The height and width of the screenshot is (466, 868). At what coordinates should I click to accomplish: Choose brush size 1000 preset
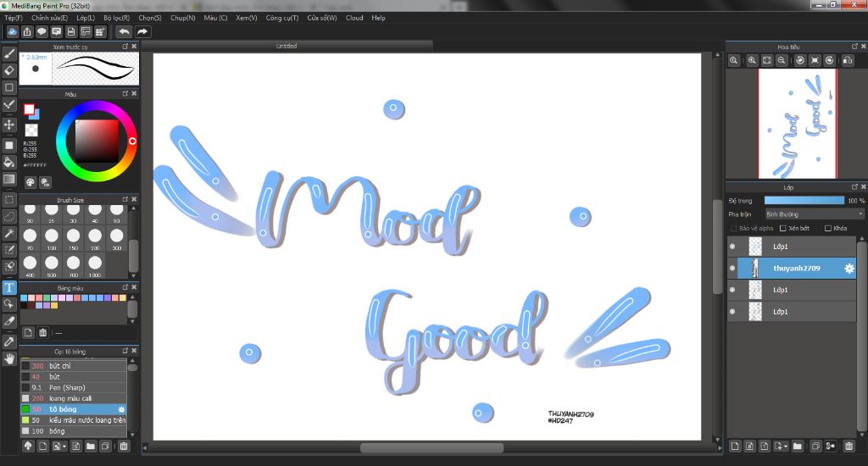(x=95, y=264)
